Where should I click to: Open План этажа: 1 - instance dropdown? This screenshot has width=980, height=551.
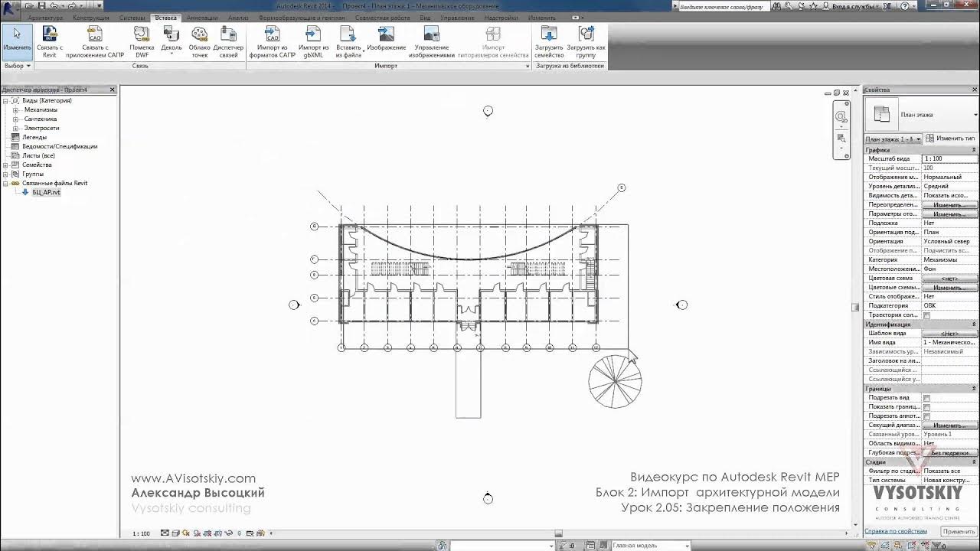pos(893,139)
